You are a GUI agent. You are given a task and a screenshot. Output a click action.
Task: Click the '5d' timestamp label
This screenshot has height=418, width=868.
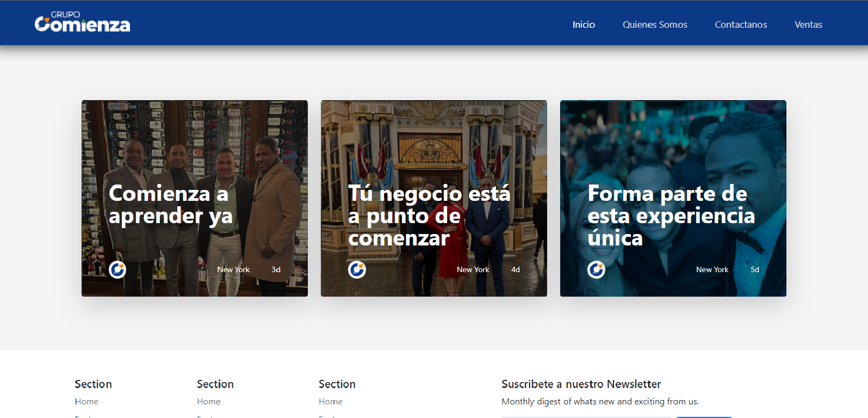click(755, 269)
